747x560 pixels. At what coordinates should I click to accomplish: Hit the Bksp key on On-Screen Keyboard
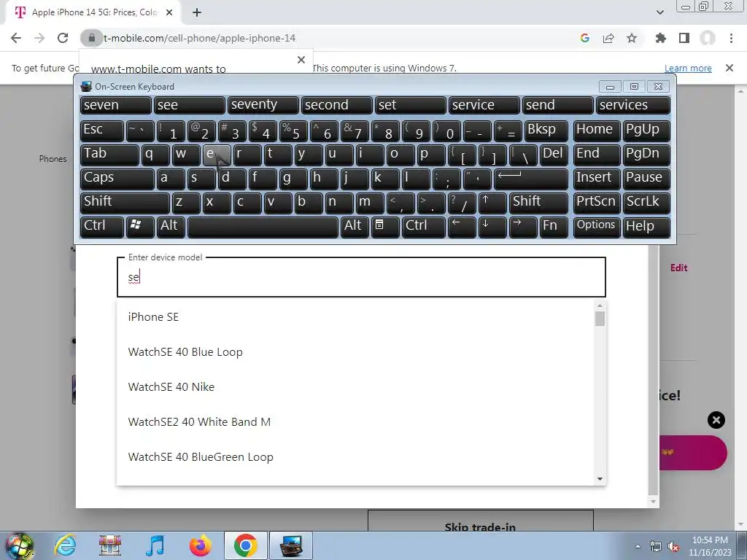546,130
